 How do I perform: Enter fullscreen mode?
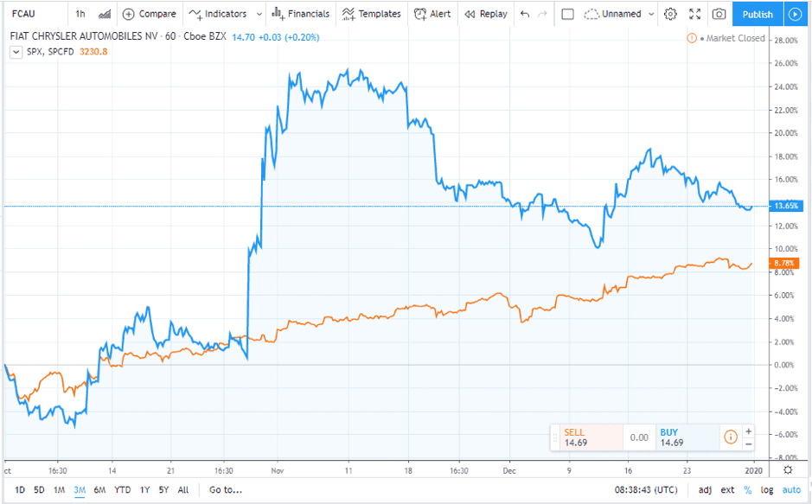[694, 14]
